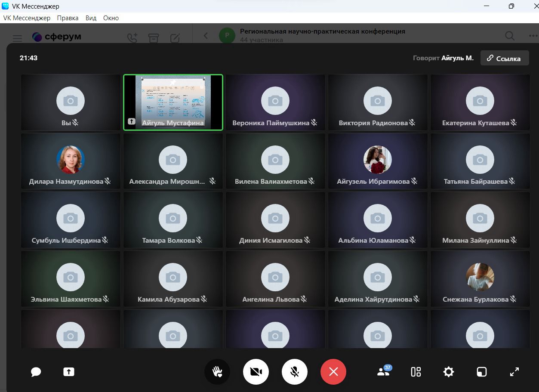Change the grid layout view
The height and width of the screenshot is (392, 539).
[x=416, y=372]
